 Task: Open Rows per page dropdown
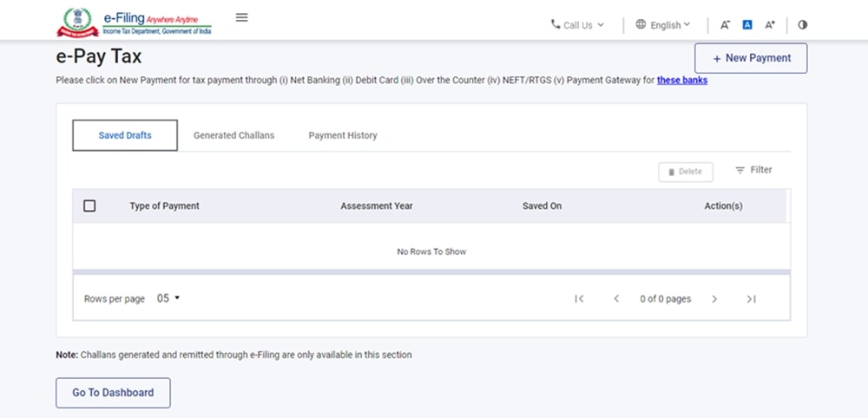[x=168, y=298]
